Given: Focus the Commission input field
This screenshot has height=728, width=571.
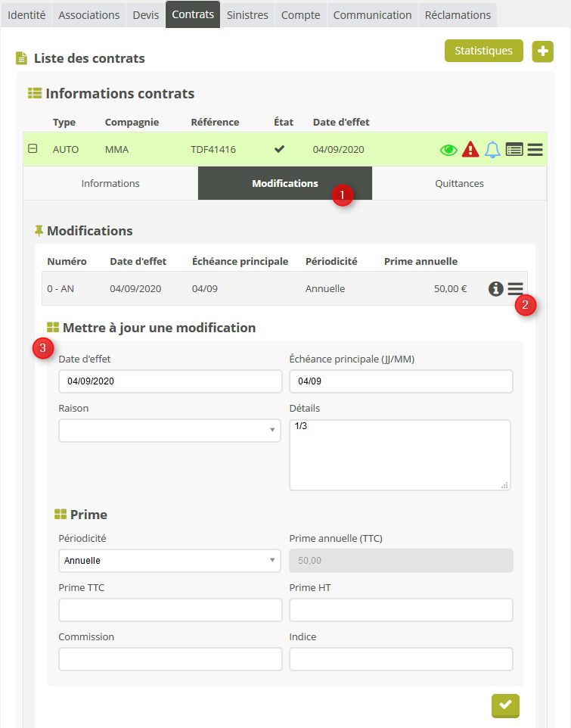Looking at the screenshot, I should click(169, 659).
